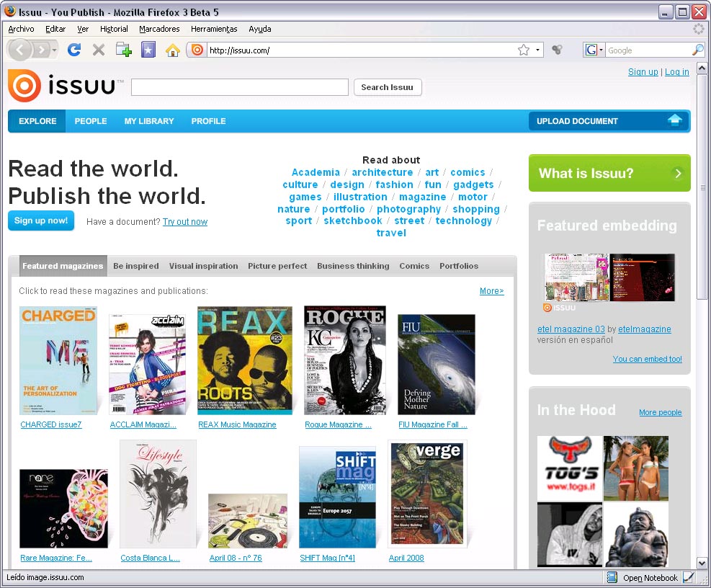Click the Try out now link
This screenshot has height=588, width=711.
click(185, 222)
